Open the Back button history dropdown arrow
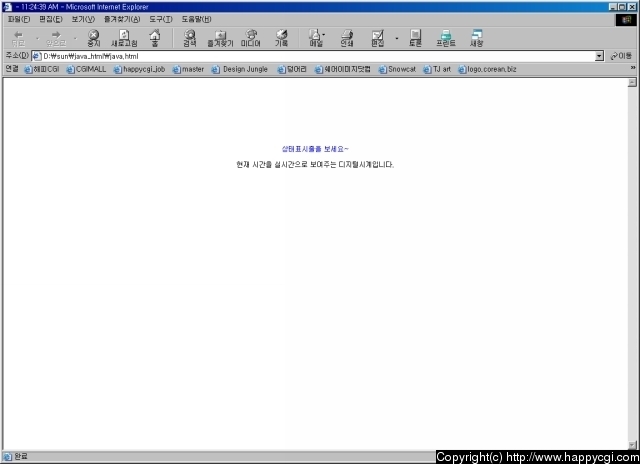This screenshot has height=464, width=640. point(37,38)
